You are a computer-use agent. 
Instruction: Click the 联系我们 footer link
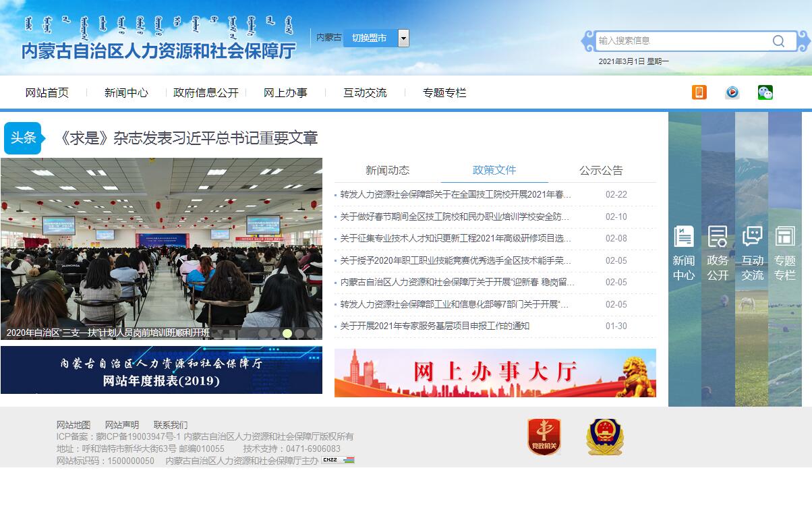171,425
